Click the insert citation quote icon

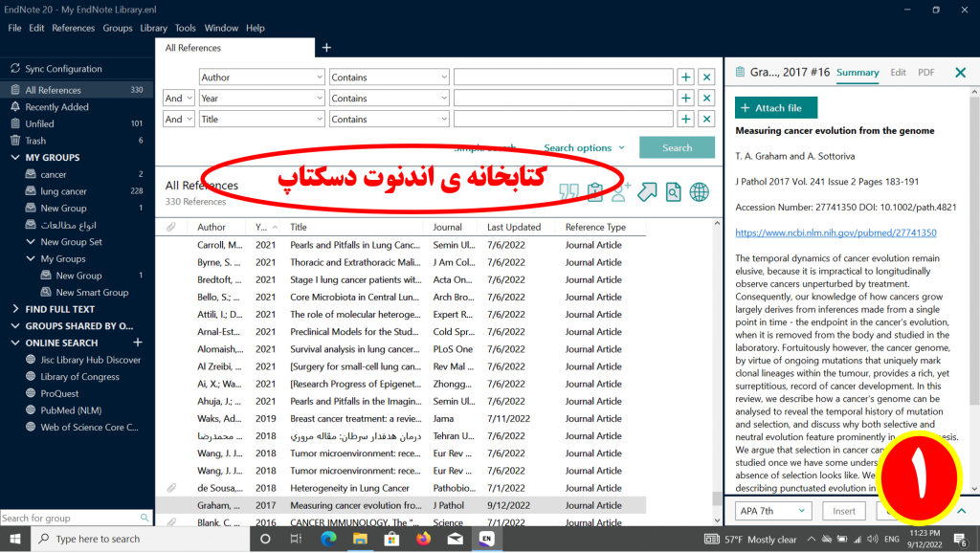568,192
